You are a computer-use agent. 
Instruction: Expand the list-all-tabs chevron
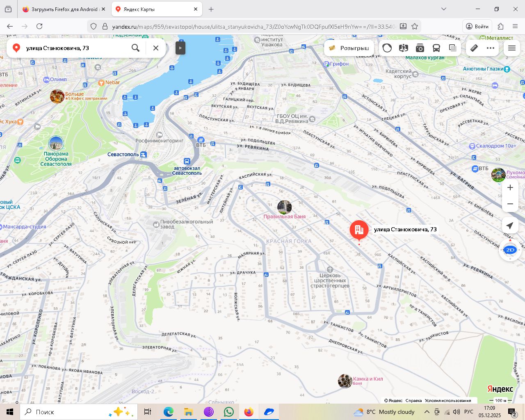[443, 9]
